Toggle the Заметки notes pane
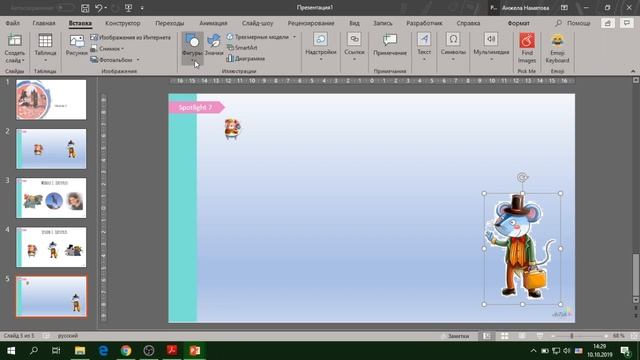 (455, 336)
